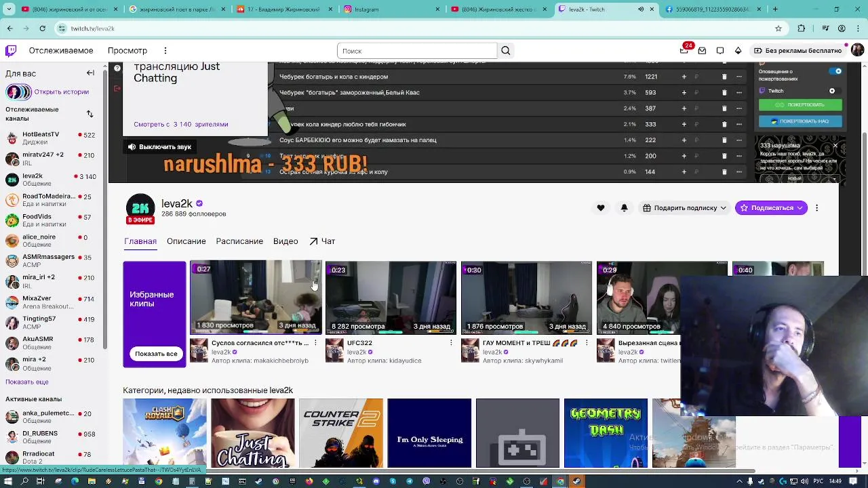
Task: Click the heart unfollow icon for leva2k
Action: coord(601,208)
